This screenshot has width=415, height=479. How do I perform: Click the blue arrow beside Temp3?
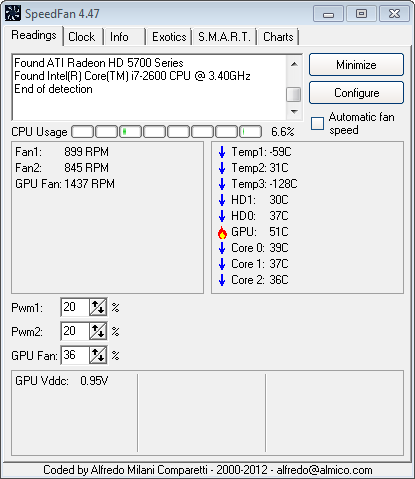(222, 184)
